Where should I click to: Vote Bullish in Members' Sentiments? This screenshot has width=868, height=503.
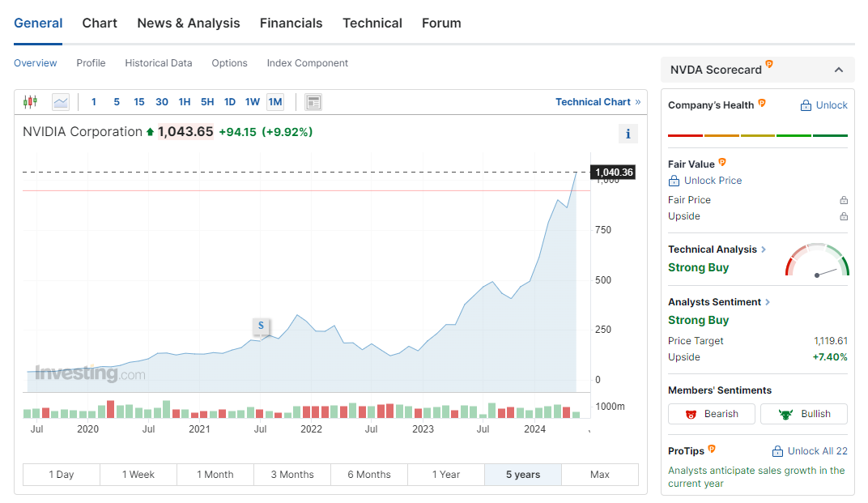pyautogui.click(x=803, y=414)
